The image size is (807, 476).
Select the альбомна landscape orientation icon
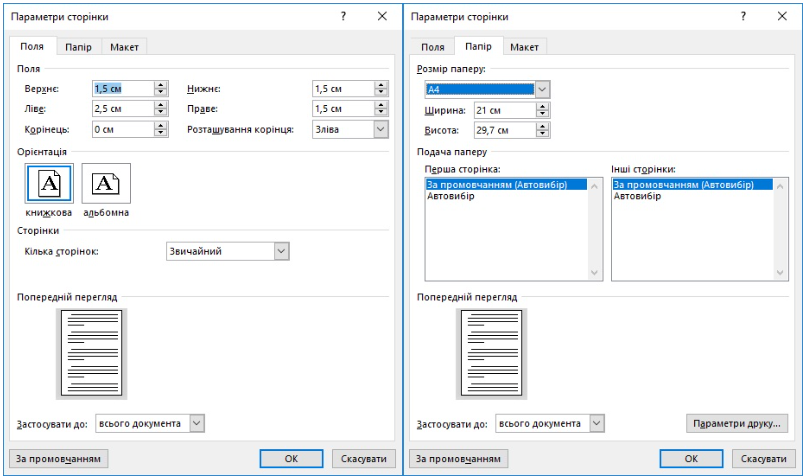[x=105, y=183]
